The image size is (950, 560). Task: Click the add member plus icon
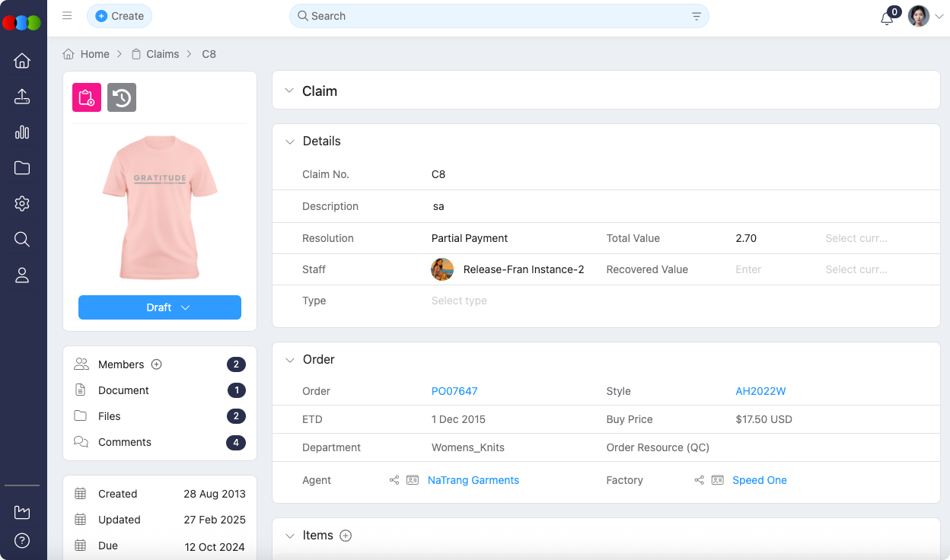click(157, 364)
